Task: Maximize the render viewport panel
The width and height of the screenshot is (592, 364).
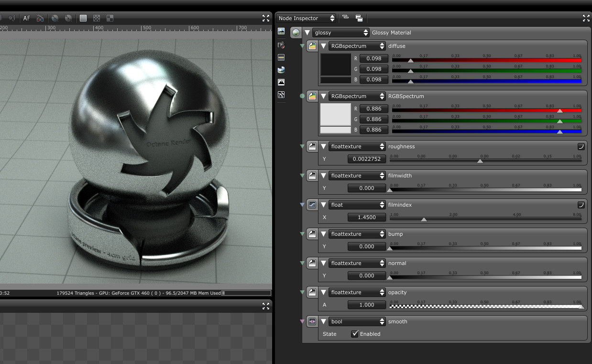Action: pos(266,18)
